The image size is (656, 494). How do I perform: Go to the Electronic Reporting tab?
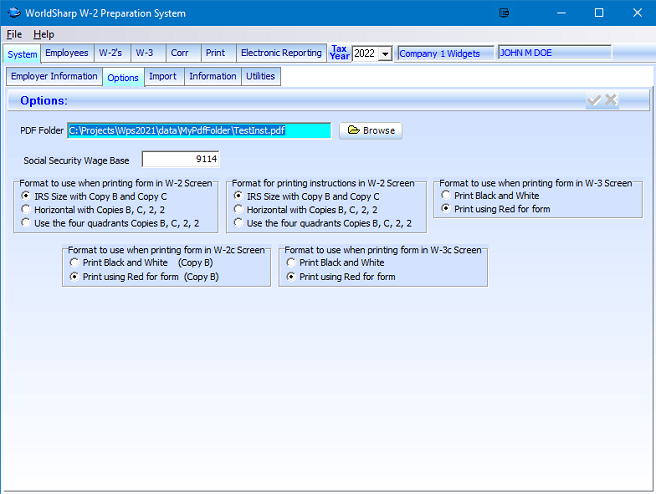pos(281,53)
